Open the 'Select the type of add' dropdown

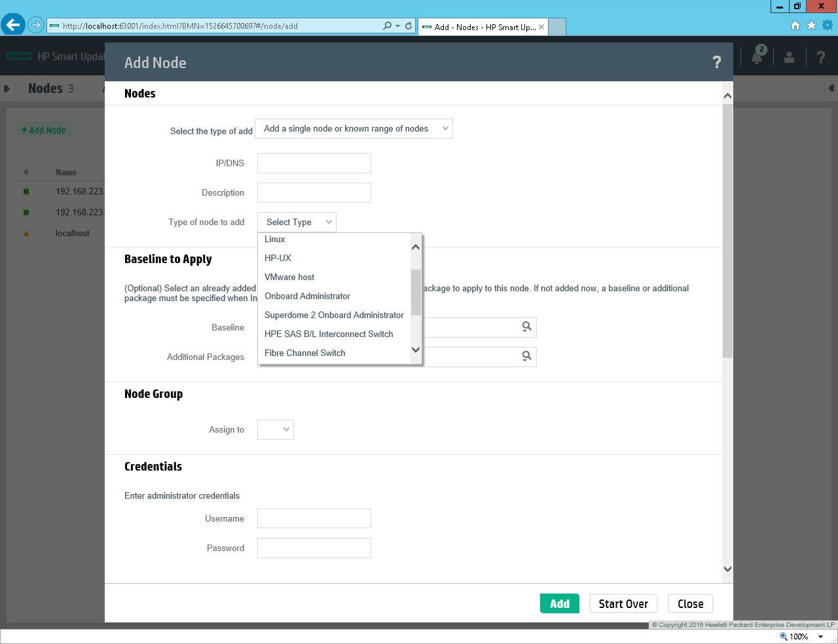click(354, 129)
